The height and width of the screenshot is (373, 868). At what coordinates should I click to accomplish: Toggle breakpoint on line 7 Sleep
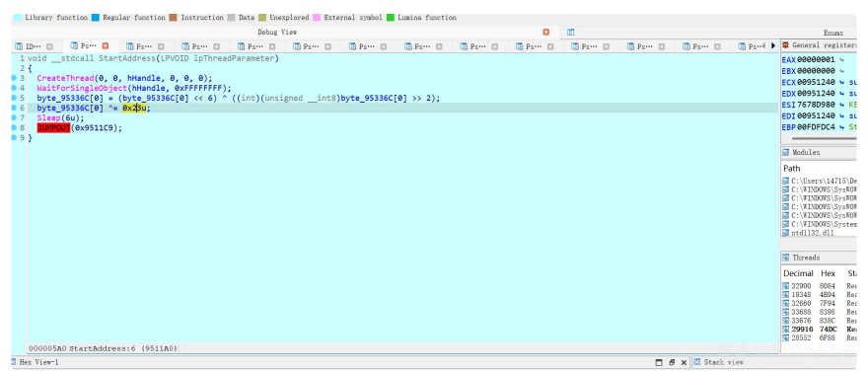tap(14, 117)
